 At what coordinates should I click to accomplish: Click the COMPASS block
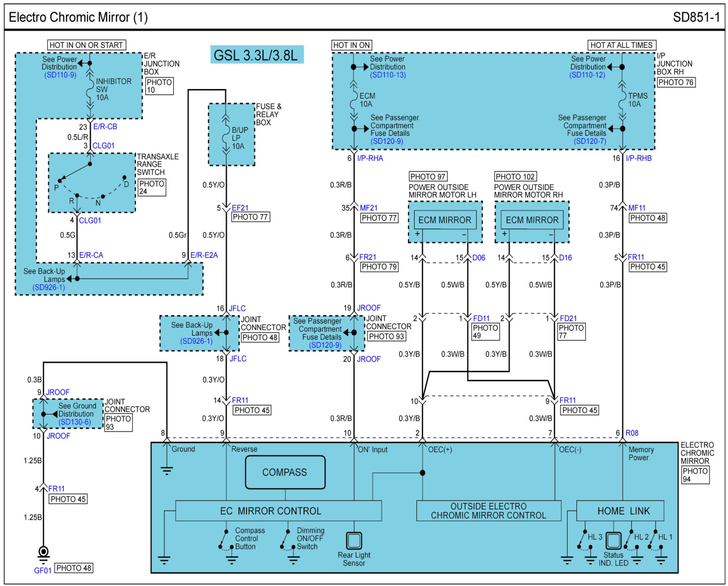[285, 472]
